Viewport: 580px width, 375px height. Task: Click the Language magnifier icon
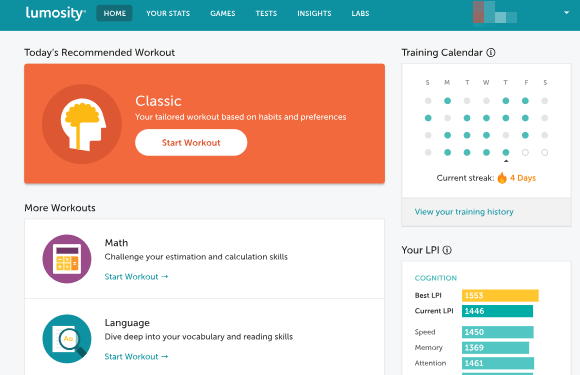pos(67,339)
